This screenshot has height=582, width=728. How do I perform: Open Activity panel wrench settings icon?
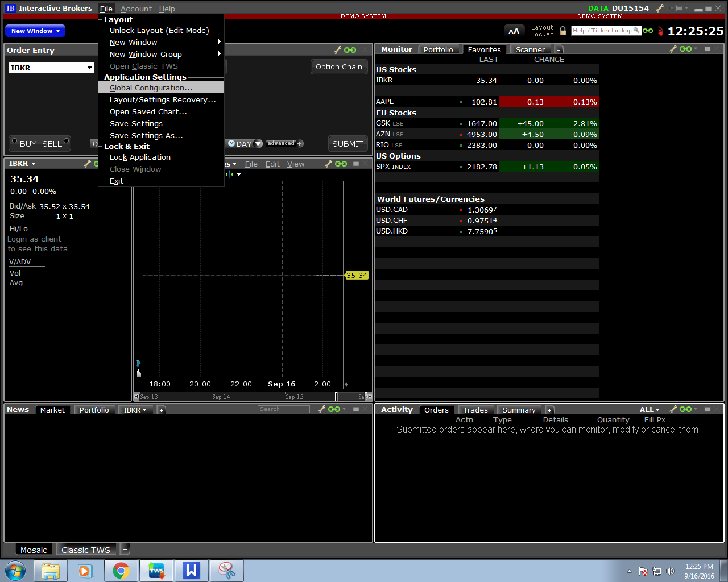point(673,409)
